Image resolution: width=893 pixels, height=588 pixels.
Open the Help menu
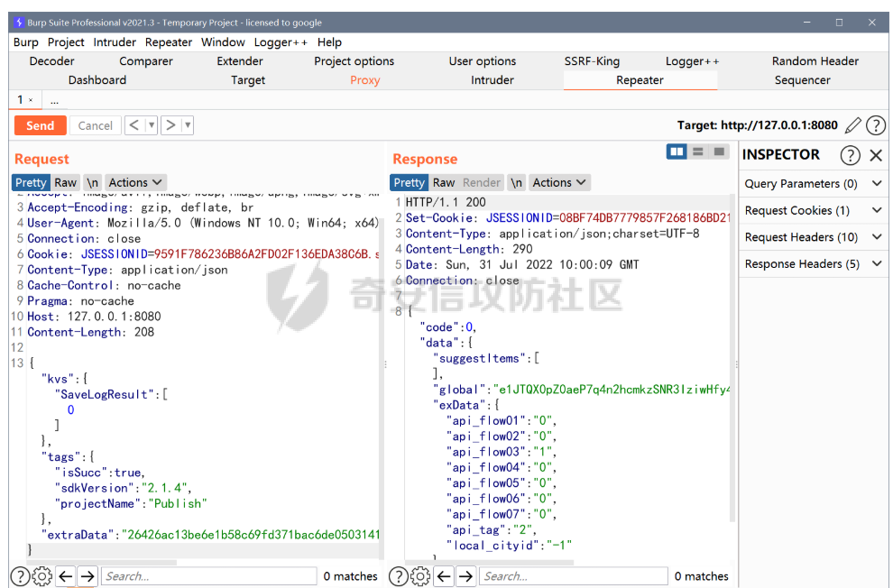[x=329, y=42]
